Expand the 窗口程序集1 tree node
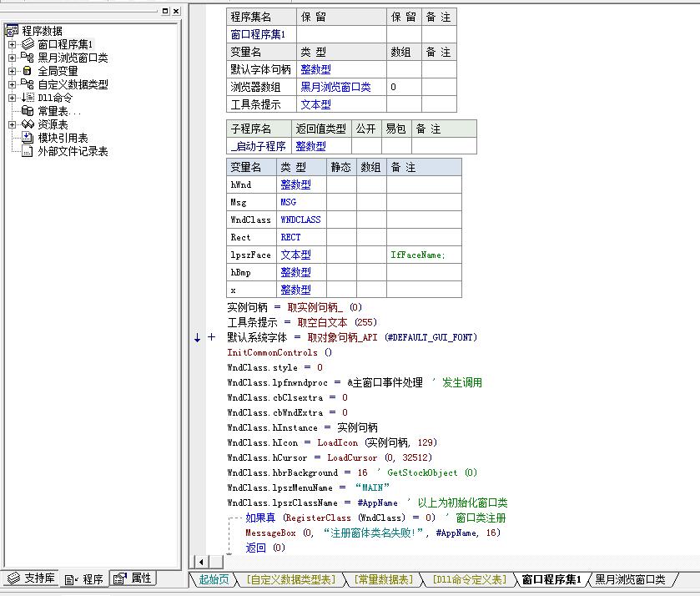 tap(12, 44)
